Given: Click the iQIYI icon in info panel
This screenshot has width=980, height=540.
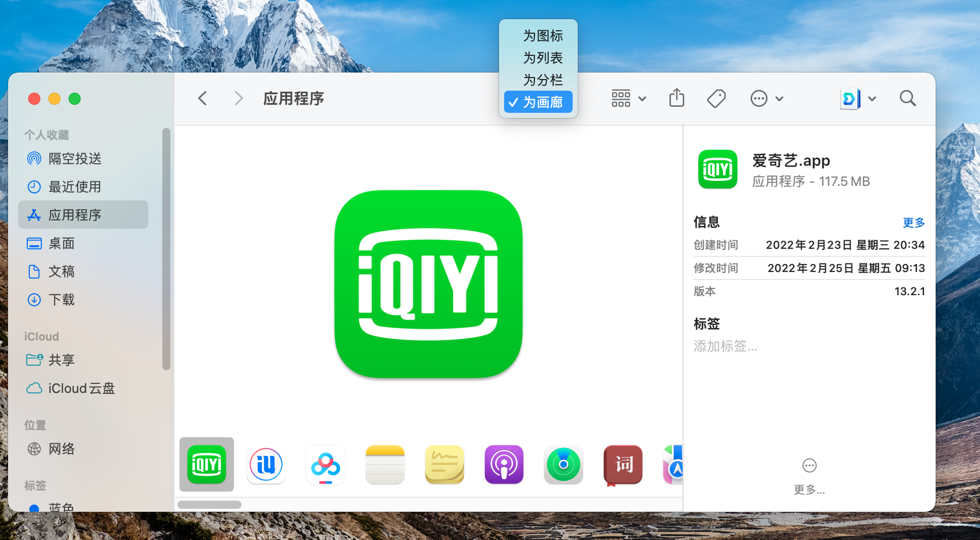Looking at the screenshot, I should [x=718, y=169].
